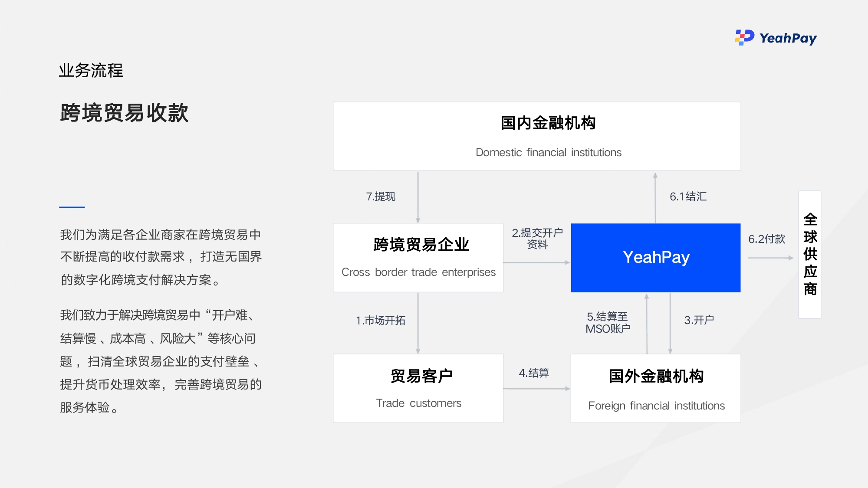Viewport: 868px width, 488px height.
Task: Select the blue YeahPay box in flowchart
Action: [656, 257]
